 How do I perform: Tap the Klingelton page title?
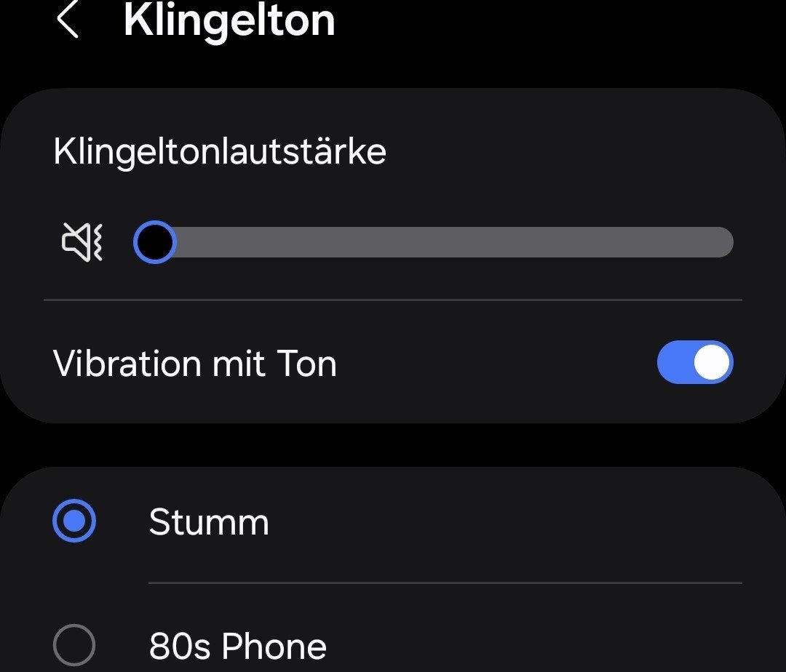click(229, 20)
